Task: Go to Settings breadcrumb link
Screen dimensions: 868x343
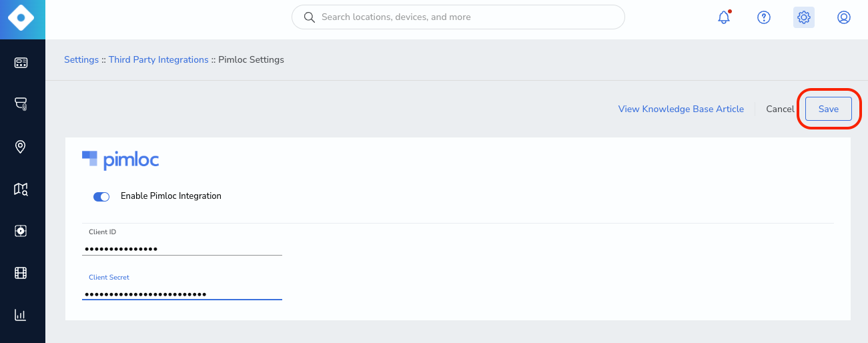Action: [x=81, y=59]
